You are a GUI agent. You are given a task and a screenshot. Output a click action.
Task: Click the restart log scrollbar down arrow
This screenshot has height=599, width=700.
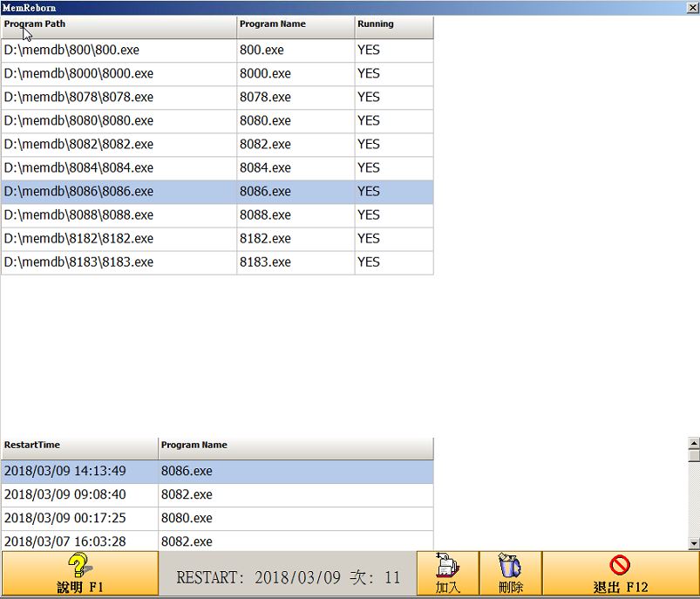coord(694,543)
